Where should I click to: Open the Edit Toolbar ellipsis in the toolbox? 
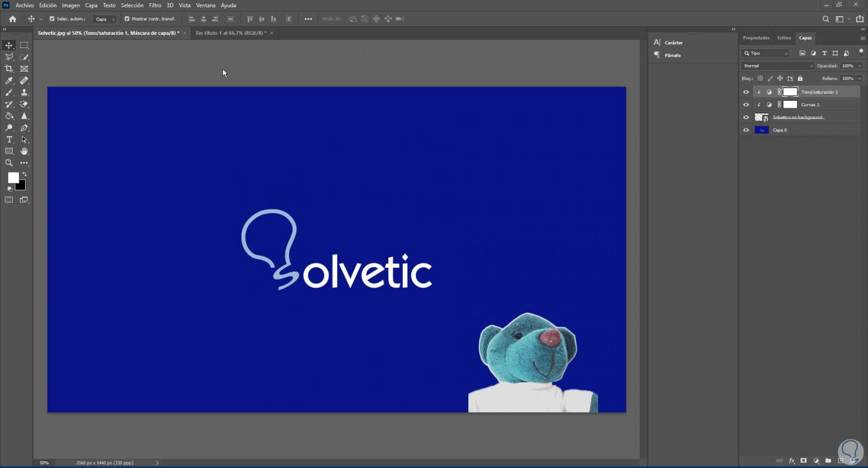click(x=24, y=163)
